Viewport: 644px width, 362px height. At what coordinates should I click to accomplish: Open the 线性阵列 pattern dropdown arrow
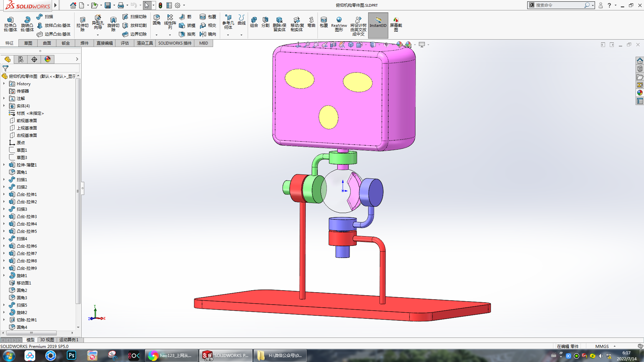[x=170, y=35]
